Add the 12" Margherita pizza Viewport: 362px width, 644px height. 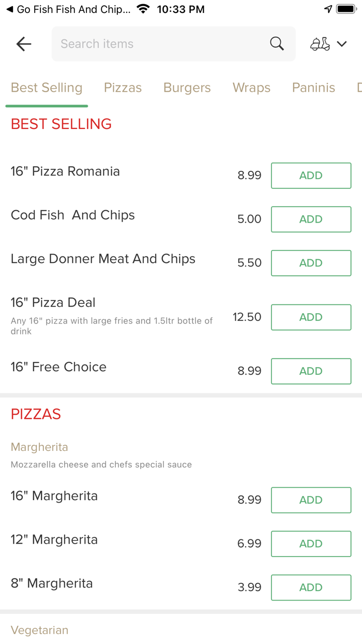tap(311, 544)
